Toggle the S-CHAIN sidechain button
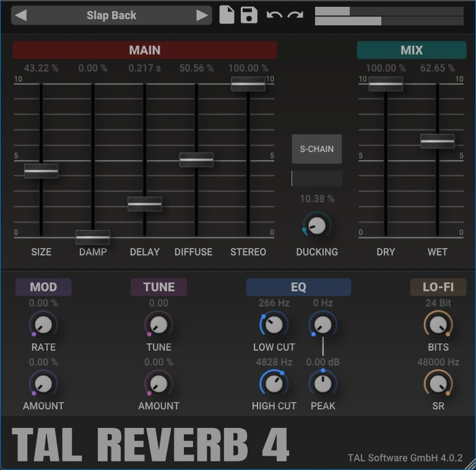This screenshot has height=470, width=476. 317,149
